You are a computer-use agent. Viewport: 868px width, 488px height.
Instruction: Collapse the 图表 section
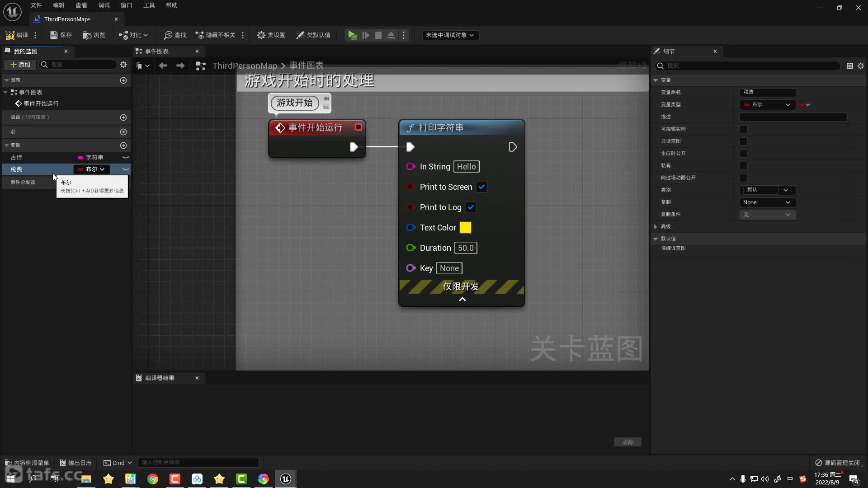coord(7,80)
